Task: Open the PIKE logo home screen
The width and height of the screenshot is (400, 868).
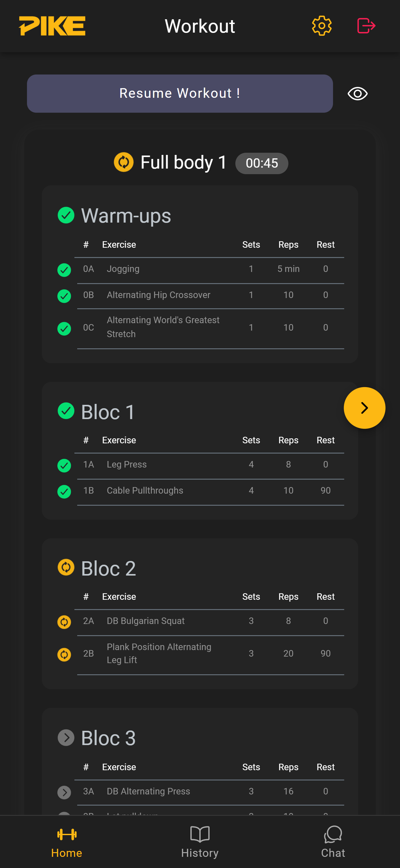Action: pos(52,25)
